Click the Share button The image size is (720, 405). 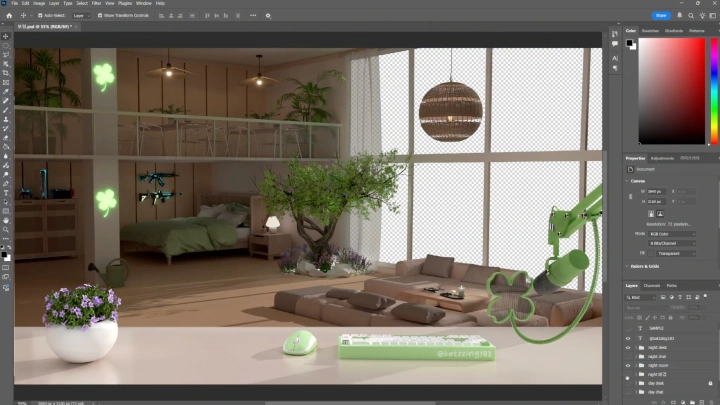click(x=660, y=16)
